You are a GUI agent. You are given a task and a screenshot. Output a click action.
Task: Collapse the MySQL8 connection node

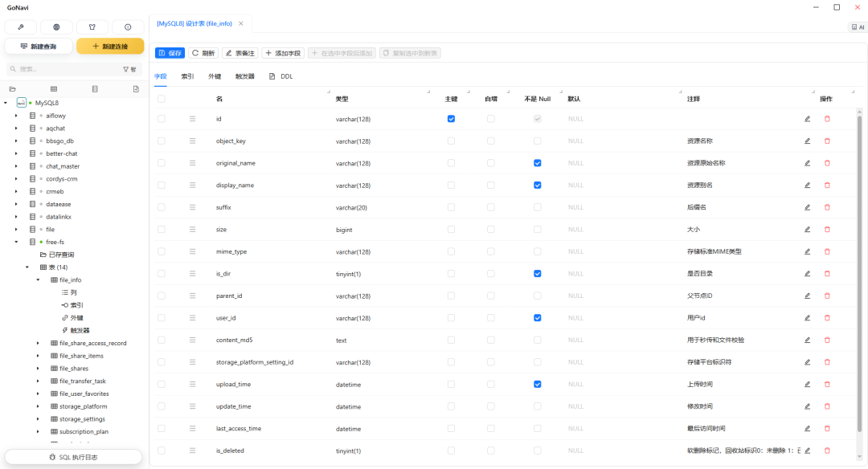6,103
